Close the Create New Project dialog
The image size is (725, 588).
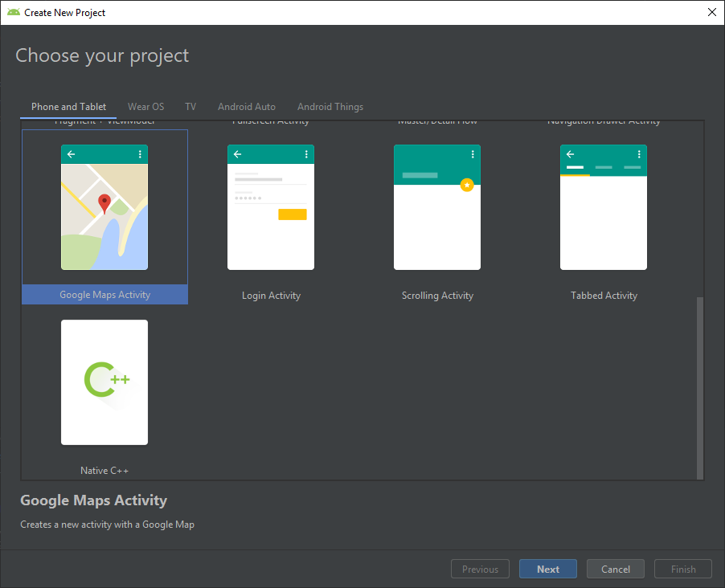point(711,12)
